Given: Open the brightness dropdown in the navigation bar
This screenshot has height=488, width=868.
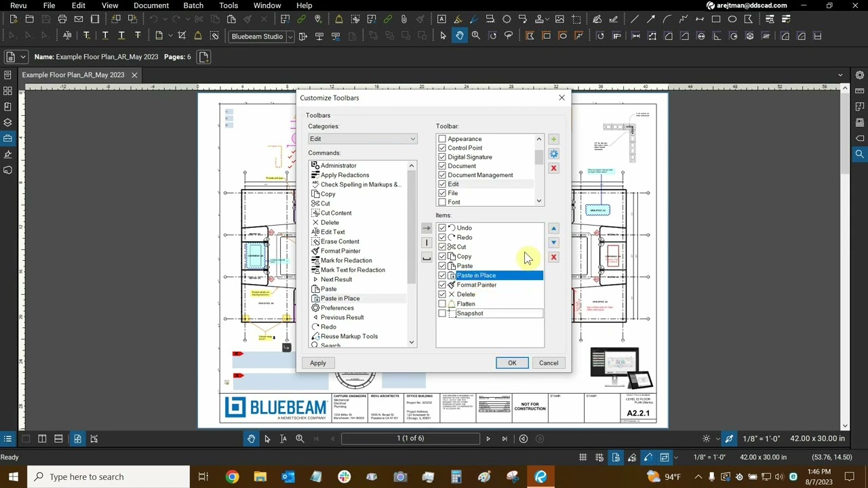Looking at the screenshot, I should (717, 439).
